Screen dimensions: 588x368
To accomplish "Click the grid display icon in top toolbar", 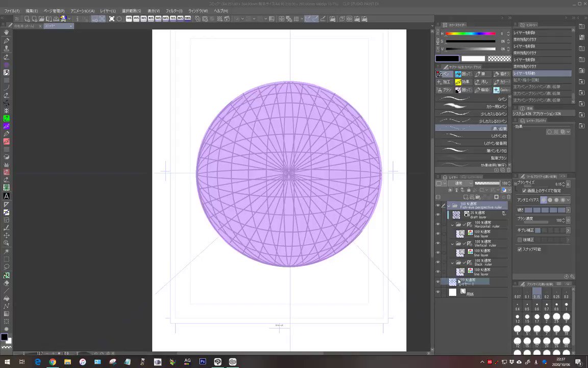I will (x=296, y=19).
